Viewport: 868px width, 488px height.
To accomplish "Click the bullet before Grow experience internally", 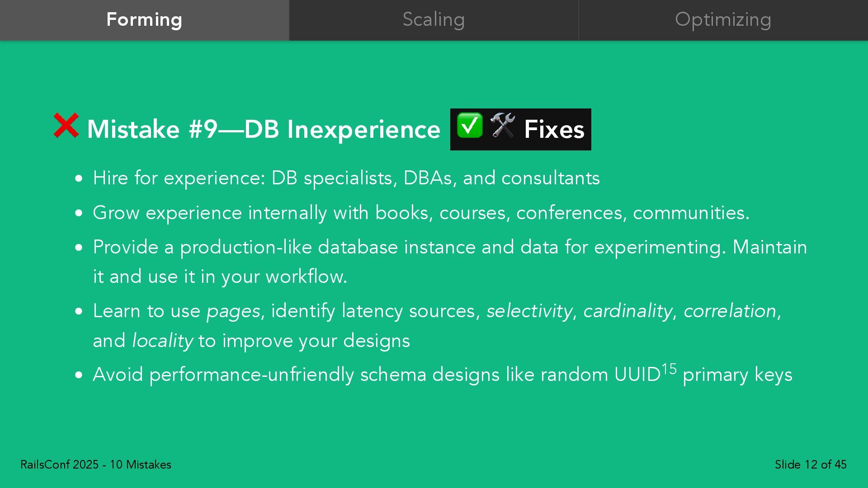I will point(79,213).
